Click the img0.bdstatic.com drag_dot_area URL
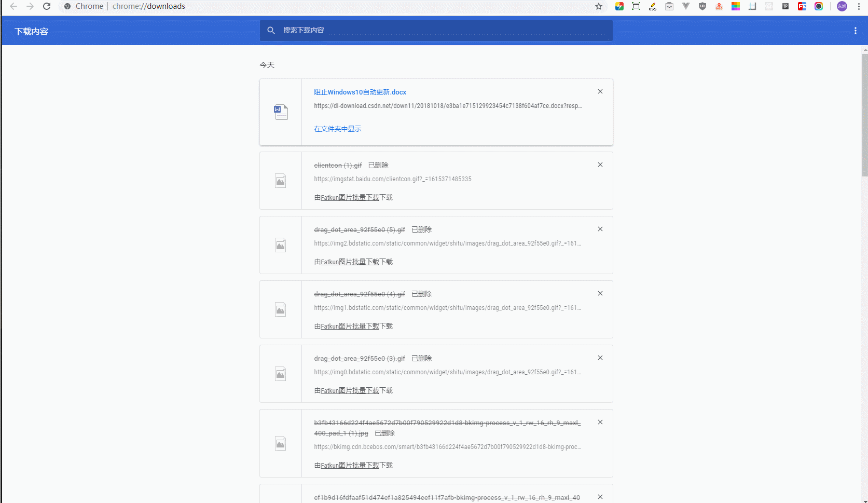Viewport: 868px width, 503px height. tap(447, 372)
